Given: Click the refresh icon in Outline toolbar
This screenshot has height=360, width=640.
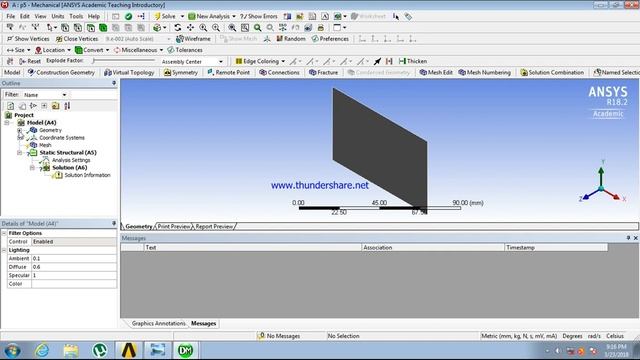Looking at the screenshot, I should pos(11,106).
